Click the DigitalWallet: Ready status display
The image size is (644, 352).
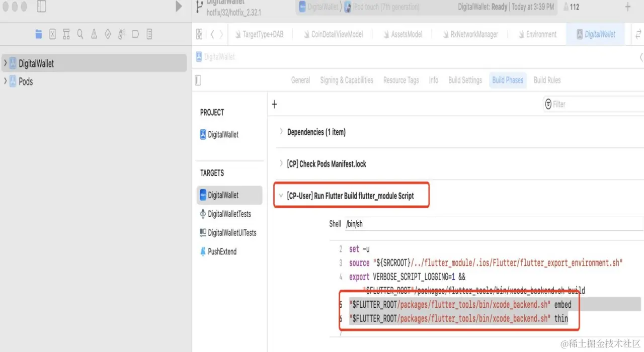click(506, 7)
